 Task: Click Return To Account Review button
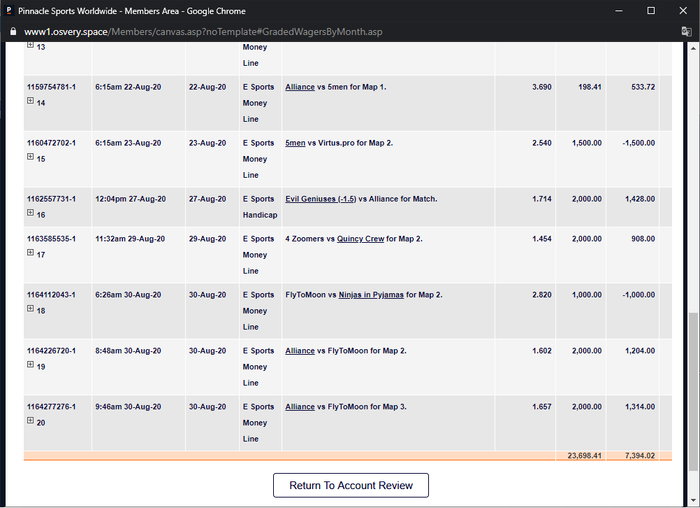(351, 485)
